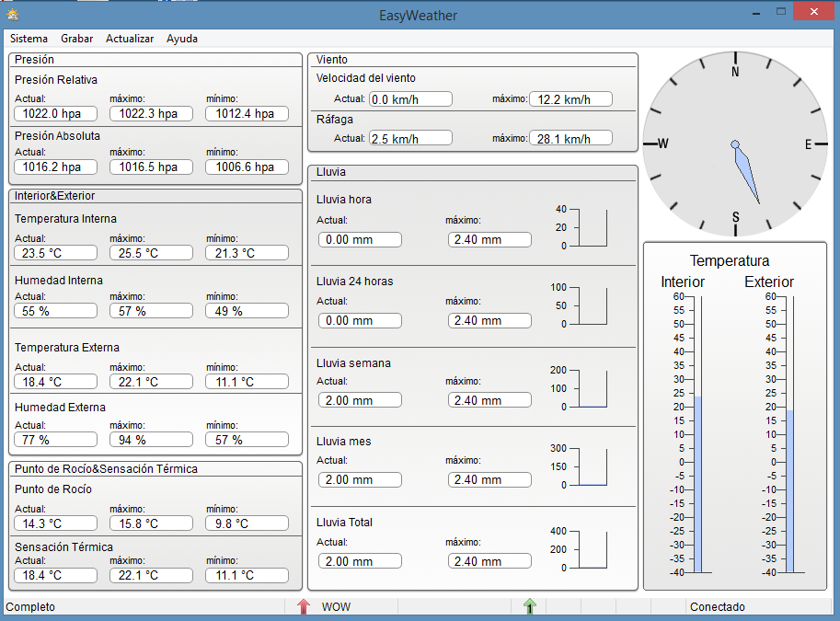Select the Presión Relativa actual value field
Viewport: 840px width, 621px height.
click(x=55, y=114)
